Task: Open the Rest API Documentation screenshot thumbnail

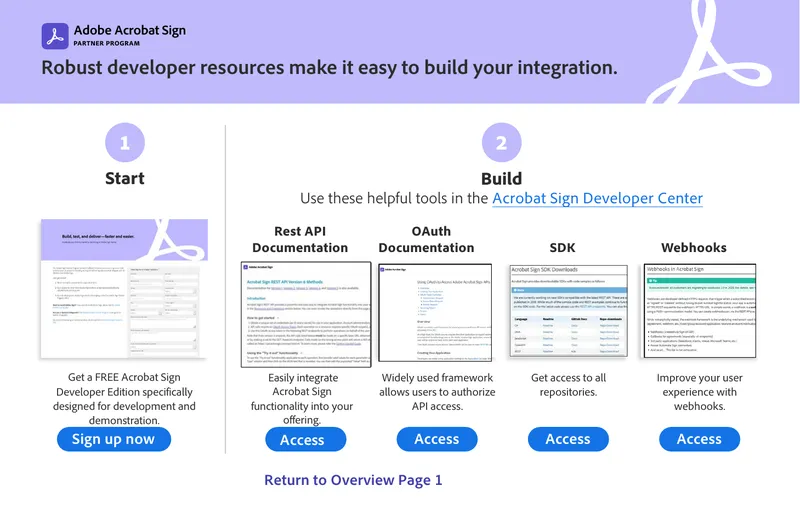Action: 306,314
